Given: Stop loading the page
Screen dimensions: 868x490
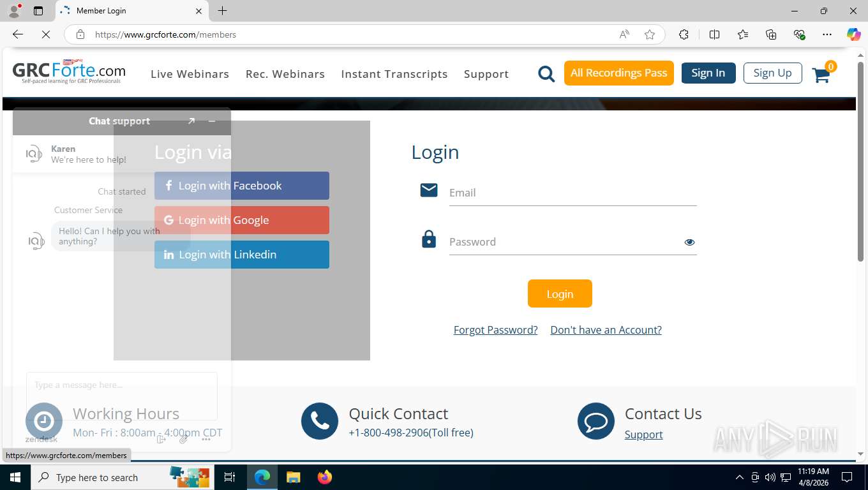Looking at the screenshot, I should tap(46, 34).
